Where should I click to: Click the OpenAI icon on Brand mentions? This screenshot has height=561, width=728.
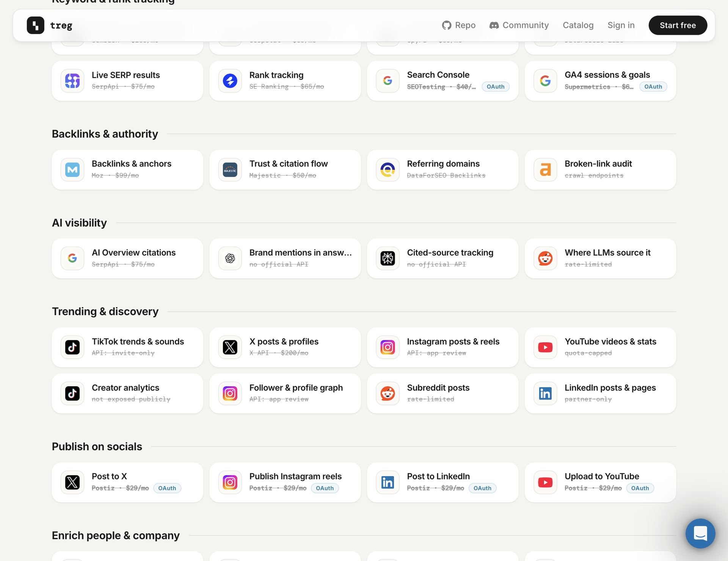pos(230,259)
